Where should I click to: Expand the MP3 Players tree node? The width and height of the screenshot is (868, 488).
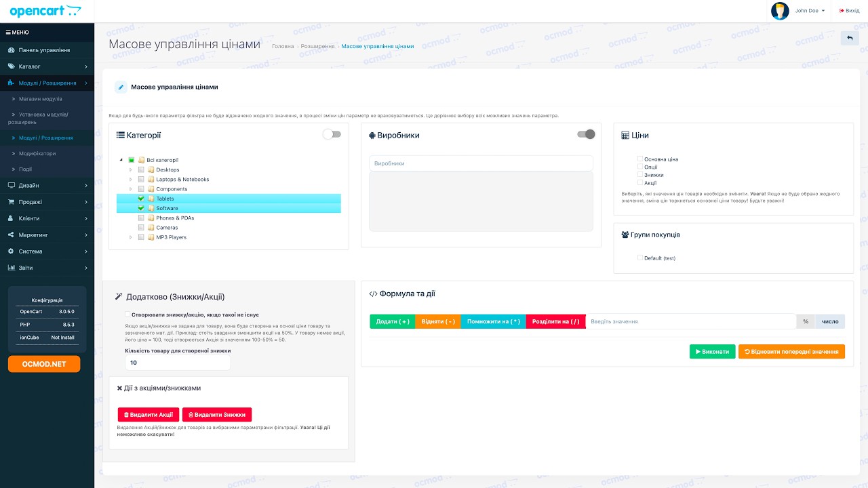point(131,237)
